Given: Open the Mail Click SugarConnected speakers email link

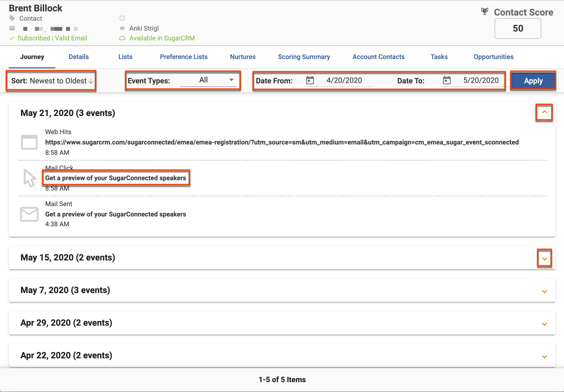Looking at the screenshot, I should 116,178.
